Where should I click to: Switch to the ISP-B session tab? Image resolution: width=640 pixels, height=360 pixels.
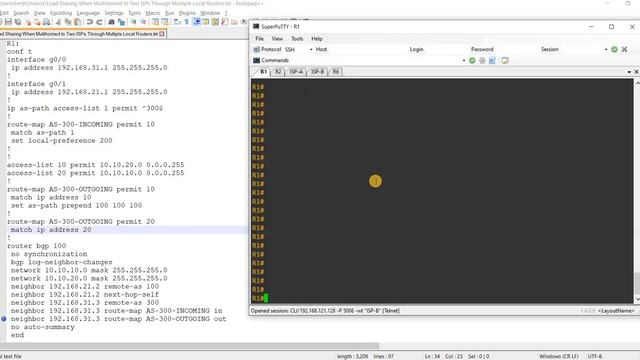[x=317, y=72]
